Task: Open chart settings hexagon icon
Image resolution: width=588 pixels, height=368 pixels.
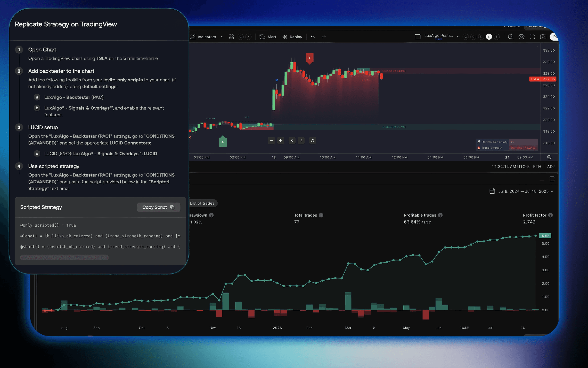Action: tap(521, 37)
